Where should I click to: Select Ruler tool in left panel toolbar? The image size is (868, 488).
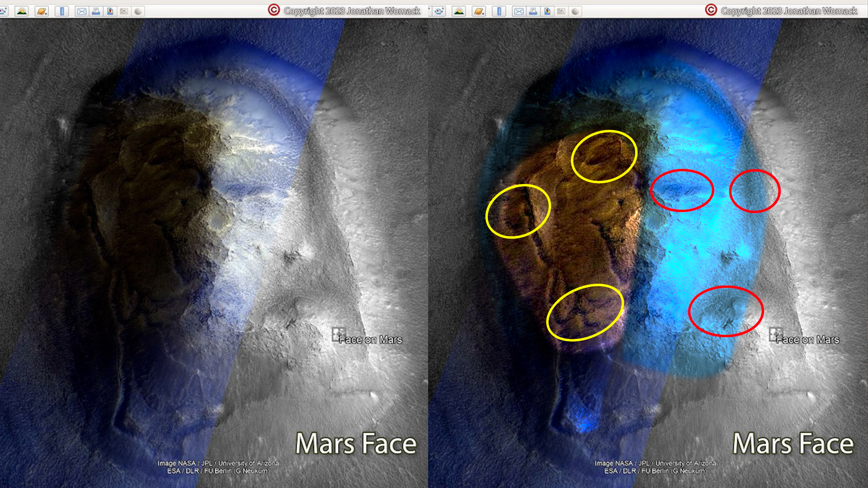(x=62, y=11)
